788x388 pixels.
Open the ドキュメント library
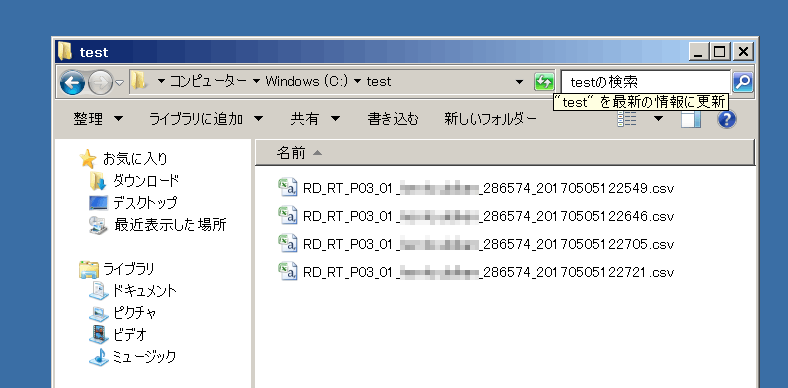pyautogui.click(x=145, y=290)
